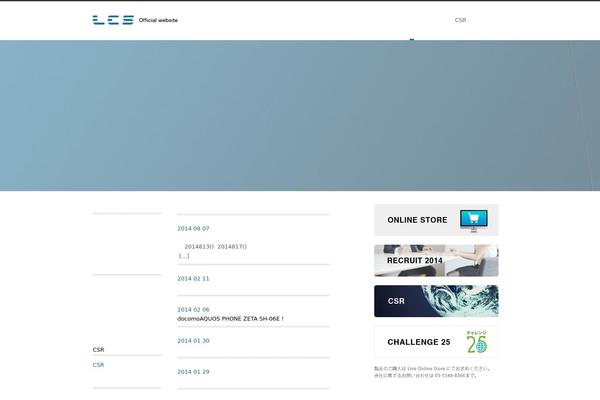Open the news entry dated 2014 02 11
The height and width of the screenshot is (400, 600).
(x=193, y=279)
